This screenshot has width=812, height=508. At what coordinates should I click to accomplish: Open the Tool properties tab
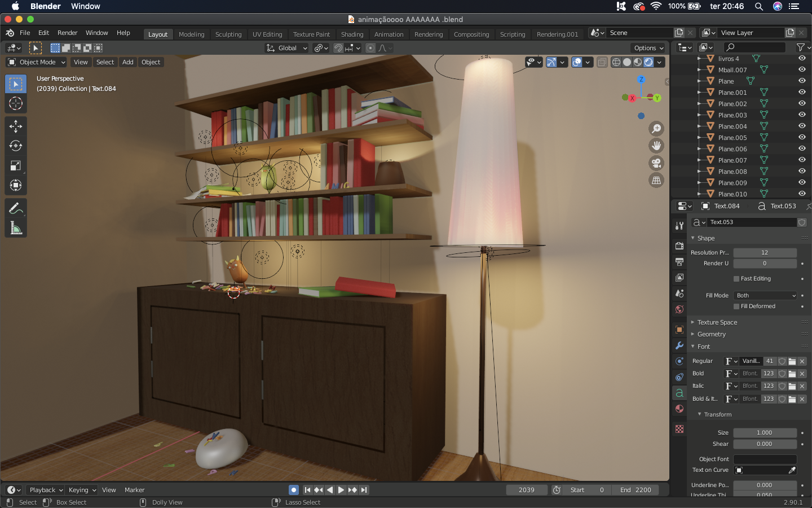tap(679, 226)
